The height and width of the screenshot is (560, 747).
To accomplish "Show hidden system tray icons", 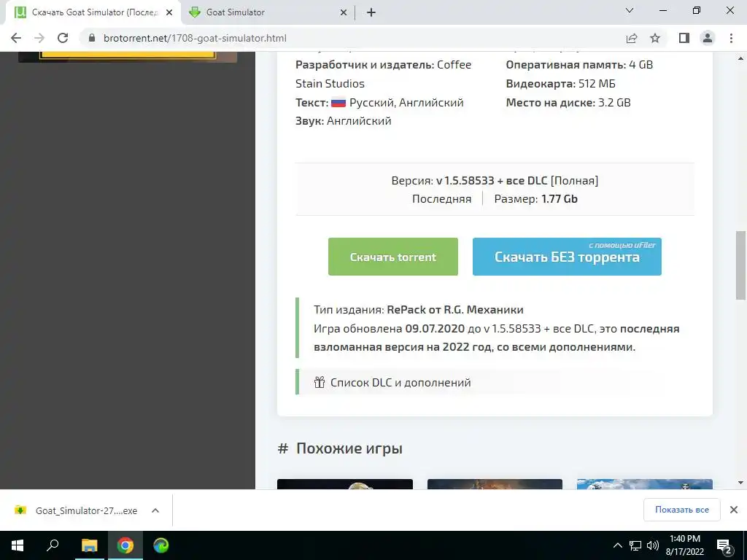I will (x=617, y=545).
